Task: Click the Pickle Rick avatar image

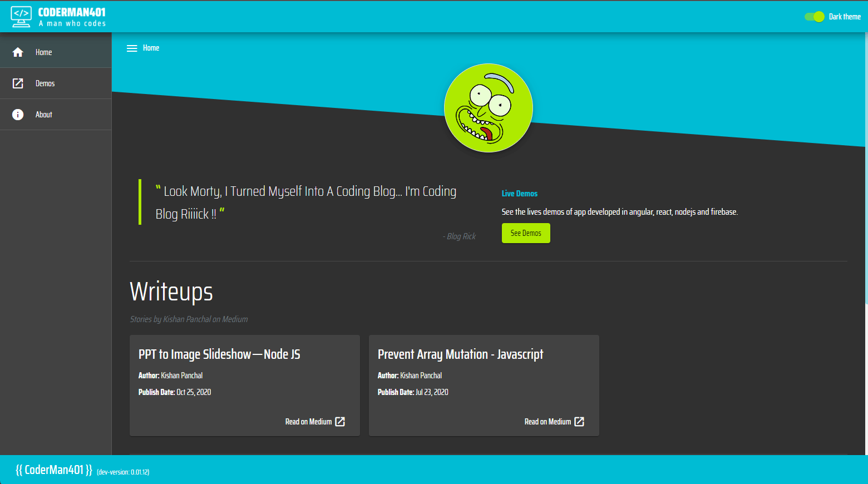Action: 489,108
